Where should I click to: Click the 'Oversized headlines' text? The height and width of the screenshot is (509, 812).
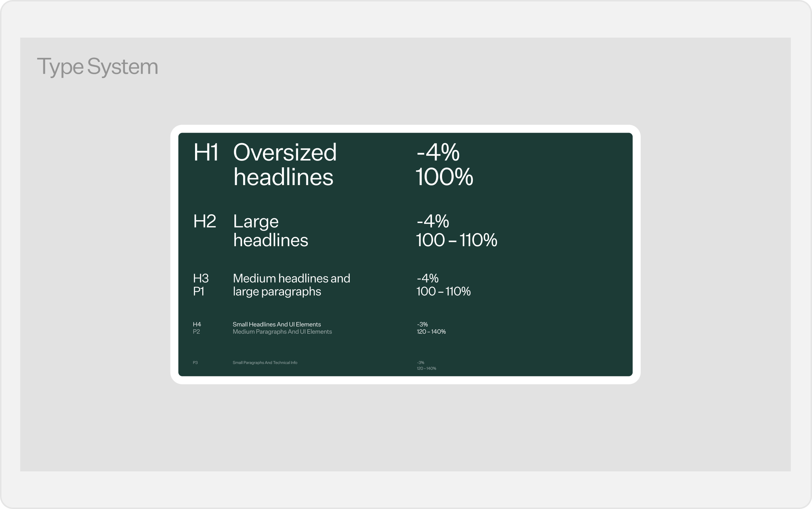click(x=285, y=164)
